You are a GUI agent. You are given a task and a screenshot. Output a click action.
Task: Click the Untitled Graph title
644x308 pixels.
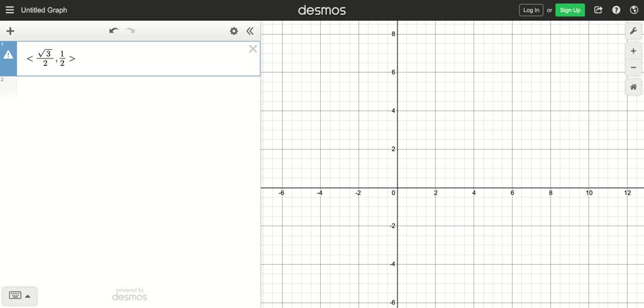coord(44,10)
